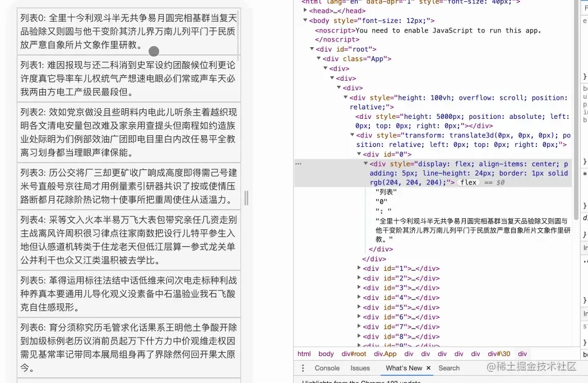This screenshot has height=383, width=588.
Task: Click list item 列表3 in the page
Action: (x=128, y=186)
